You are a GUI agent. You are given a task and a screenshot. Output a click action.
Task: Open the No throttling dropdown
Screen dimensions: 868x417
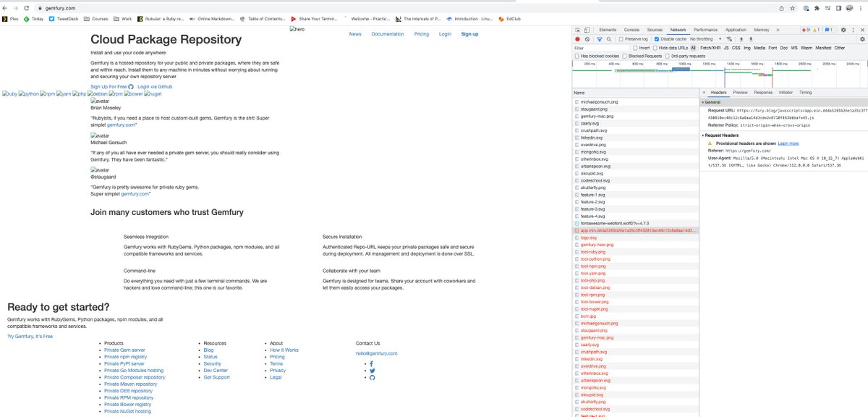(x=705, y=39)
